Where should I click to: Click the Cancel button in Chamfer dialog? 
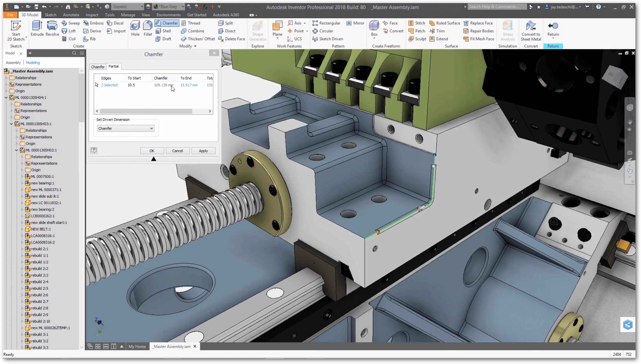coord(177,150)
